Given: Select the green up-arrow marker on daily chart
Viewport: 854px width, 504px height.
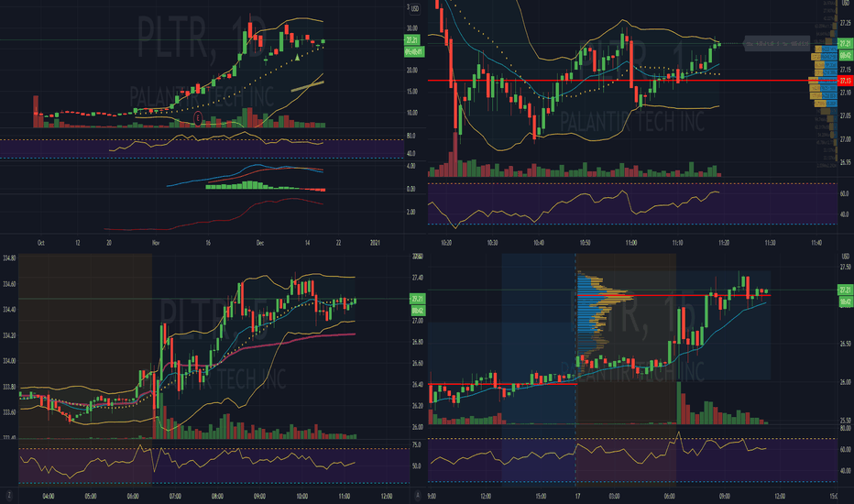Looking at the screenshot, I should tap(297, 57).
